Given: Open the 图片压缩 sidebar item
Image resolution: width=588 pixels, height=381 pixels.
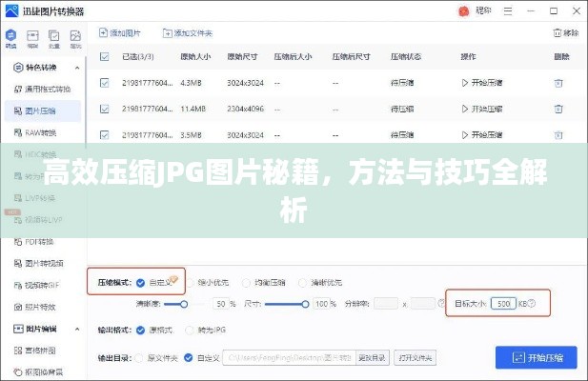Looking at the screenshot, I should click(x=41, y=110).
